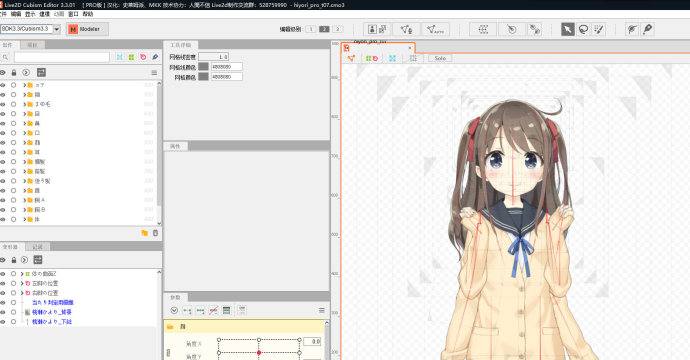Select the brush selection tool
Screen dimensions: 690x360
[599, 29]
